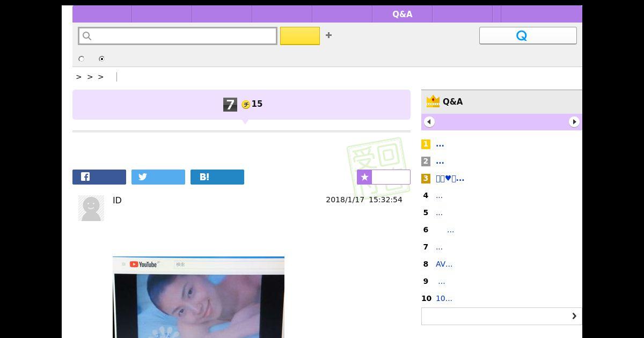
Task: Expand the ranking list via chevron button
Action: (502, 316)
